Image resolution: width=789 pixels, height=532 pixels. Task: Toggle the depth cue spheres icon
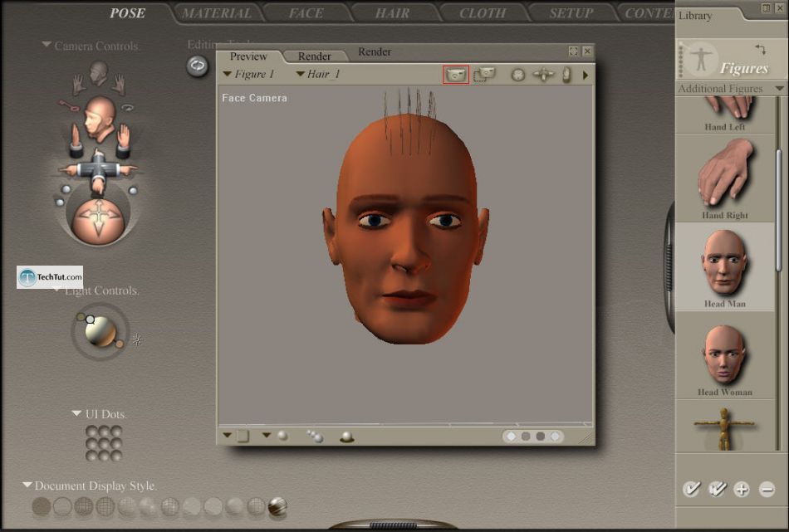pos(315,436)
